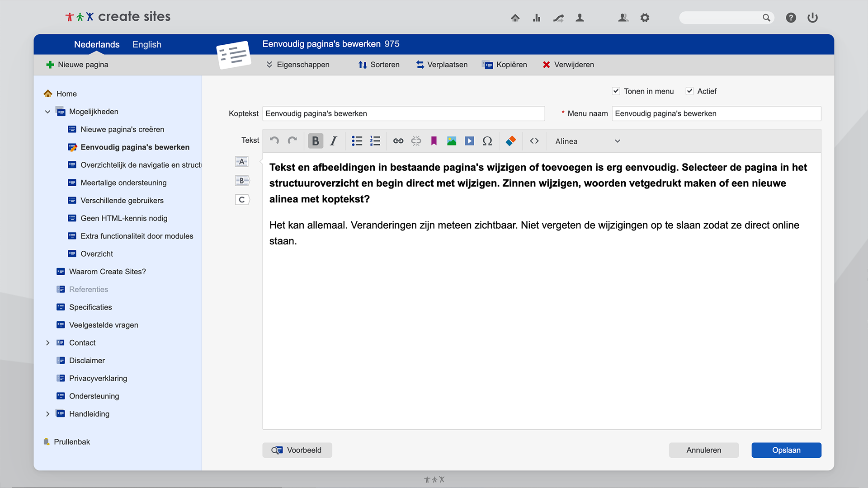868x488 pixels.
Task: Click Sorteren in the toolbar
Action: point(379,65)
